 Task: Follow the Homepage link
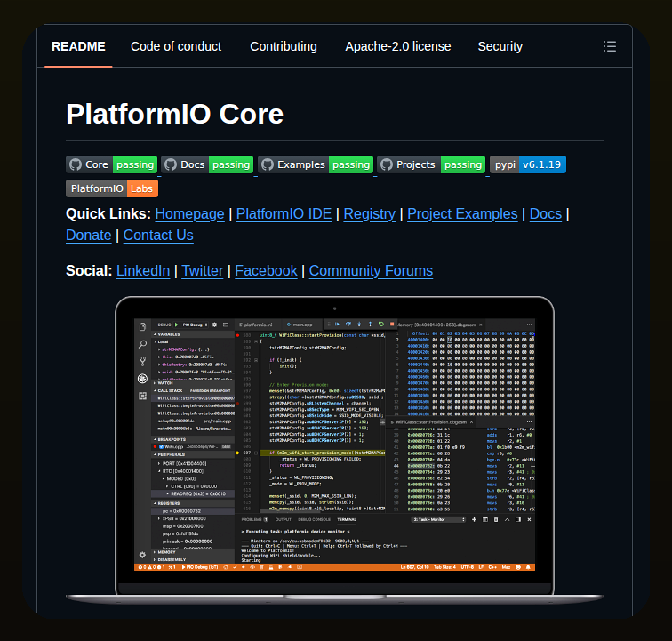click(x=189, y=214)
